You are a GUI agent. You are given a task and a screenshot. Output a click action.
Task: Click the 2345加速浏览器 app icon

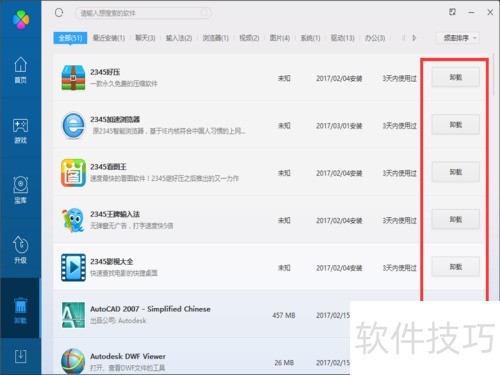[x=73, y=125]
